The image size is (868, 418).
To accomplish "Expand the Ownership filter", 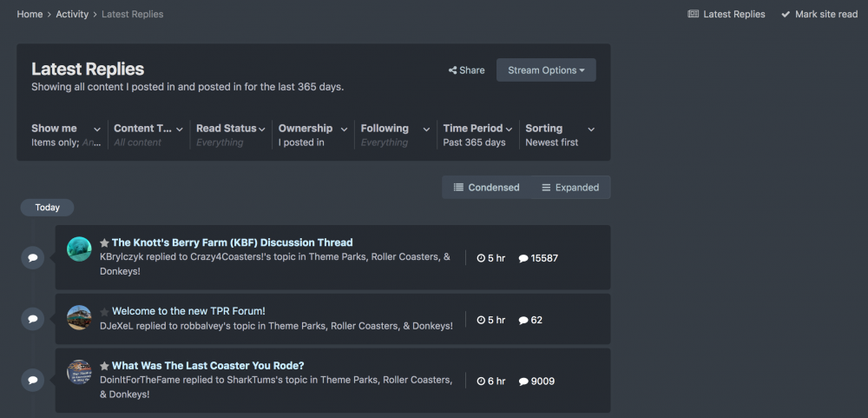I will pos(312,135).
